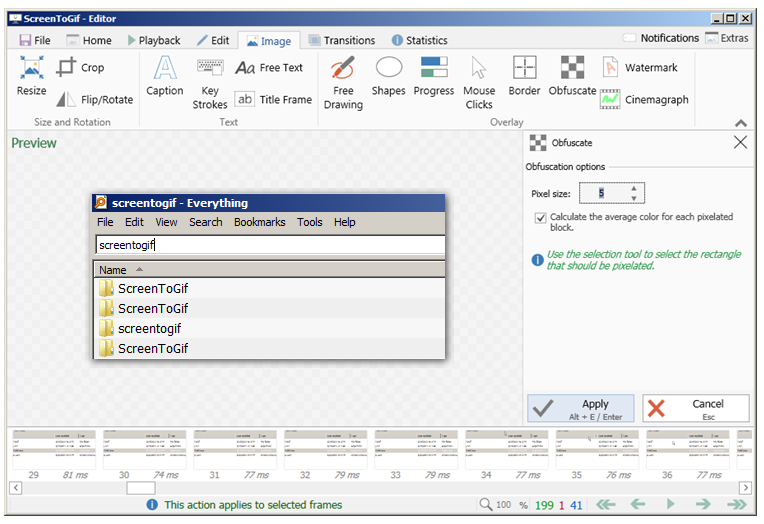The image size is (764, 524).
Task: Cancel the obfuscation action
Action: 696,408
